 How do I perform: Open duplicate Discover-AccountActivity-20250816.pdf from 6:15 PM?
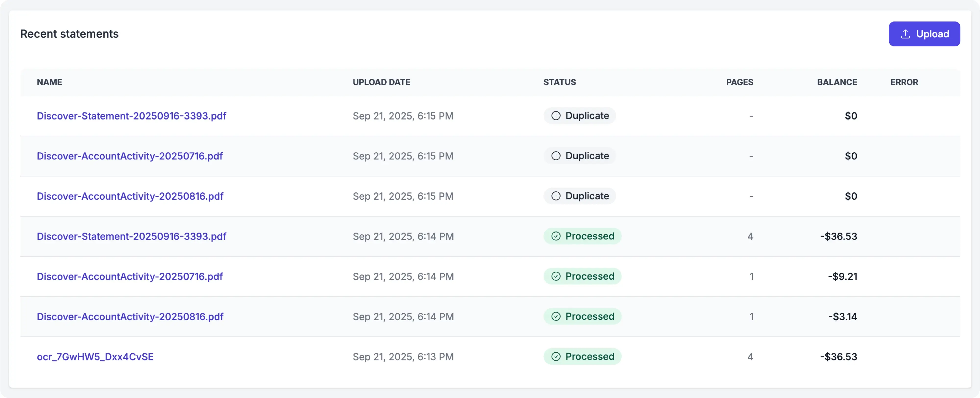point(130,196)
